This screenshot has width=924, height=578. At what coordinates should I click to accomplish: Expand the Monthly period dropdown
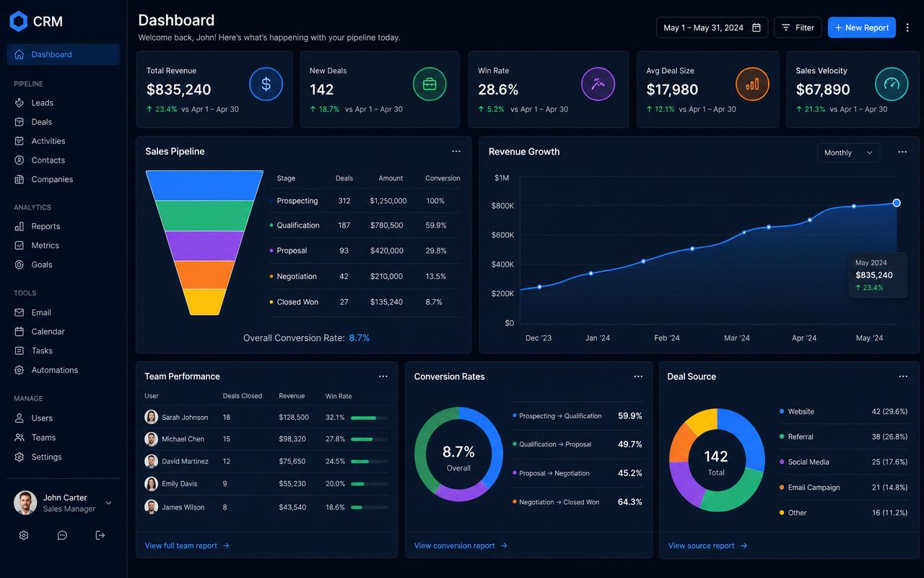pos(848,152)
